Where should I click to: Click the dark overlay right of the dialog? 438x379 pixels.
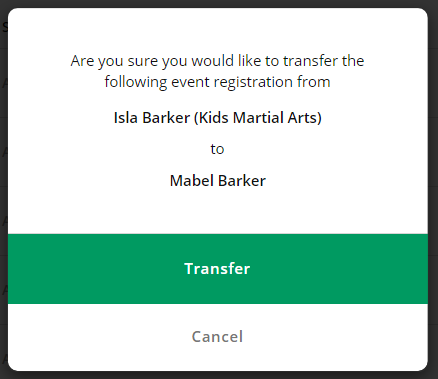(x=433, y=189)
